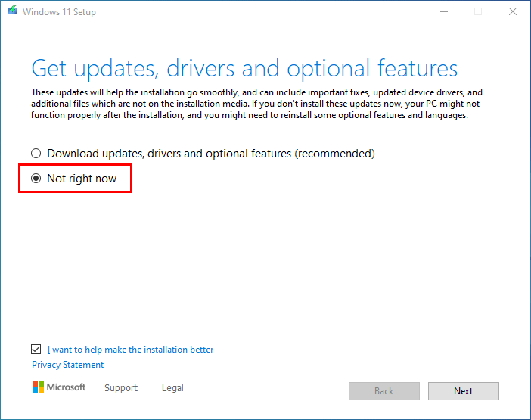Minimize the Windows 11 Setup window
The image size is (531, 420).
coord(444,12)
